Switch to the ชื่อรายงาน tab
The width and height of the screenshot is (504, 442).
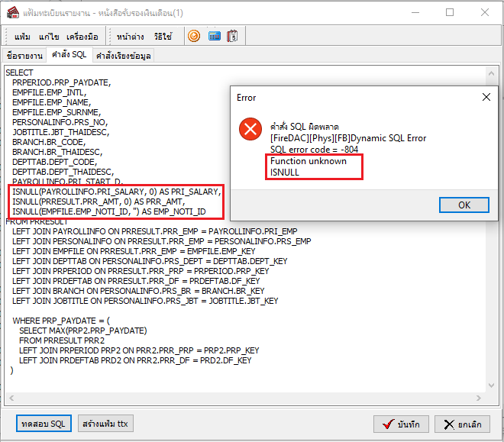(x=24, y=56)
